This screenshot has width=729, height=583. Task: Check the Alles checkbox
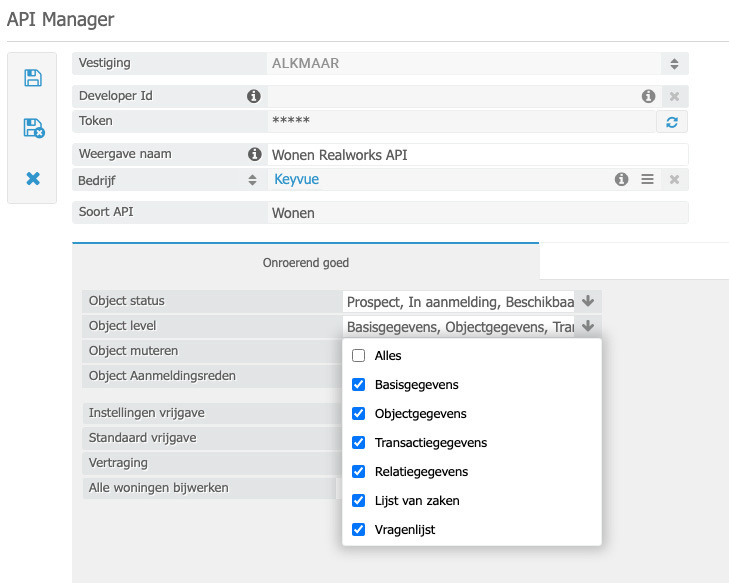point(358,356)
